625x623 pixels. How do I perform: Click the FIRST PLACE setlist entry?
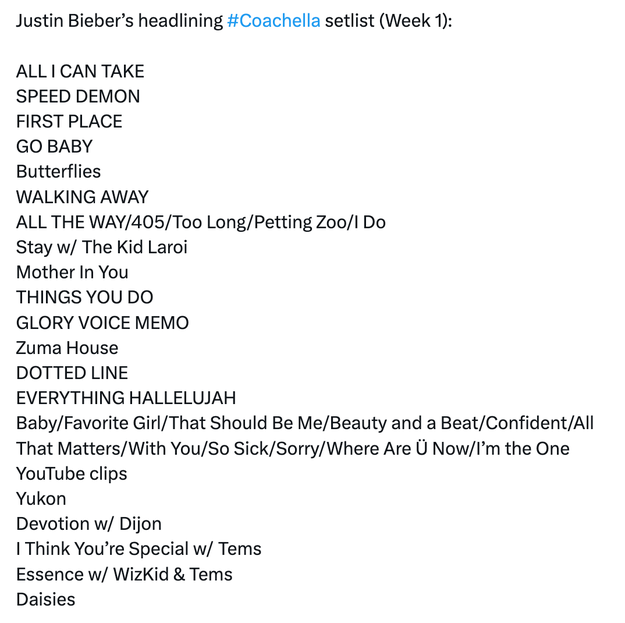(69, 121)
